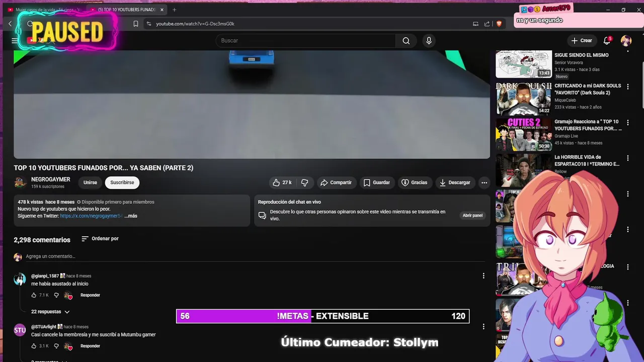Screen dimensions: 644x362
Task: Click the Gracias button
Action: [414, 183]
